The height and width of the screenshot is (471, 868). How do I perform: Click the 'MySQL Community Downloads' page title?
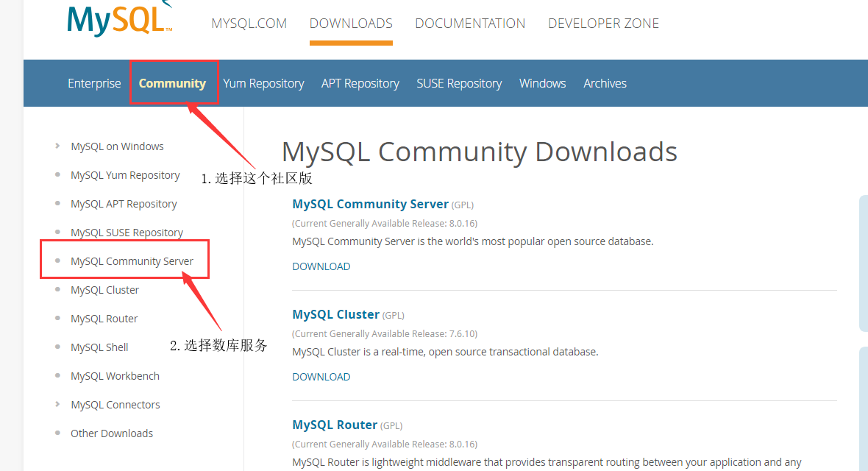(480, 152)
